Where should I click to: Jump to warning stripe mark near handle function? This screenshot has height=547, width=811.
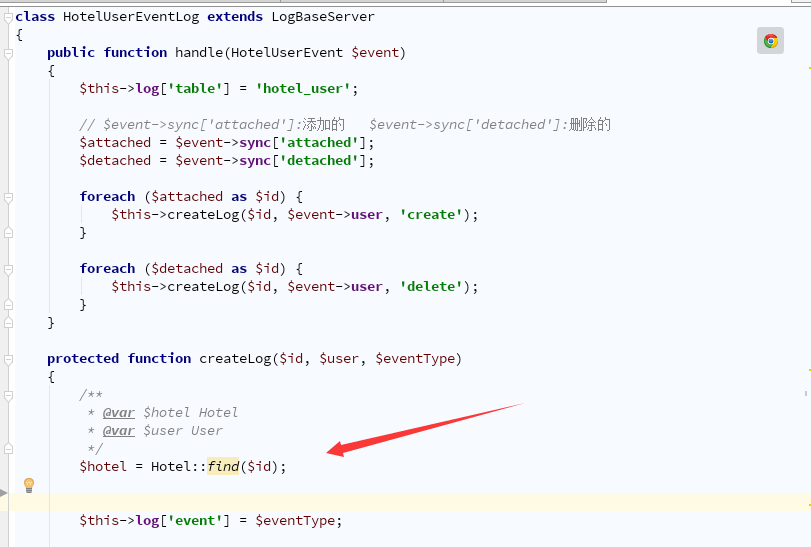808,68
